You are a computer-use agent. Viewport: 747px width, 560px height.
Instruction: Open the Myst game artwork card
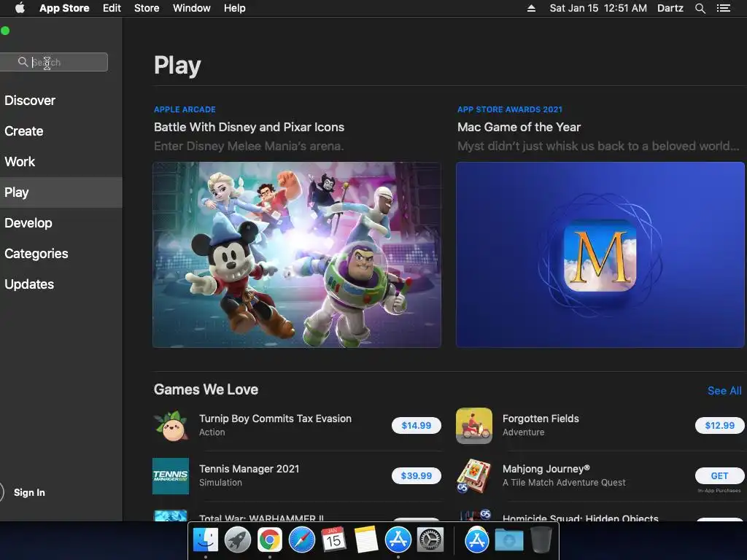pyautogui.click(x=600, y=254)
